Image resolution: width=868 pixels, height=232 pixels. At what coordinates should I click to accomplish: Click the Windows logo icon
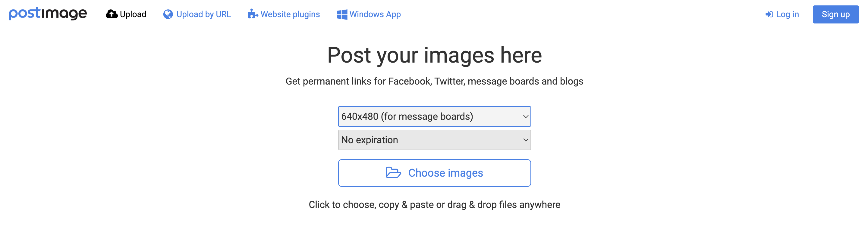tap(342, 14)
